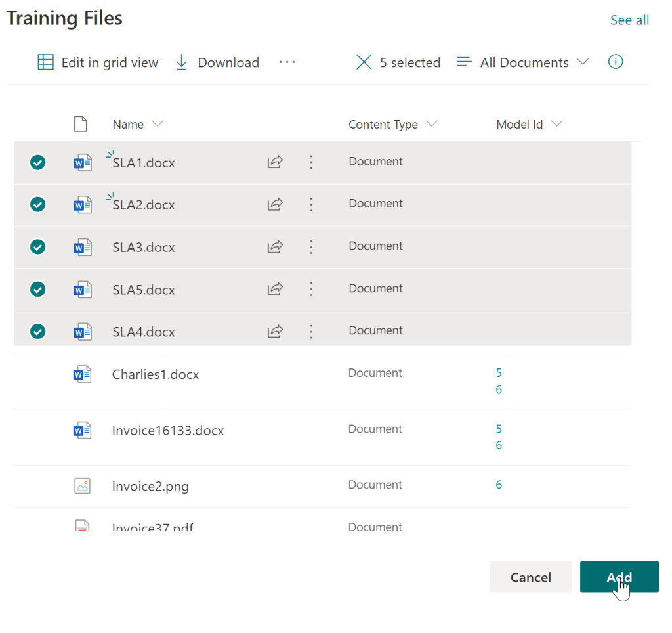Image resolution: width=672 pixels, height=633 pixels.
Task: Open the info details pane icon
Action: (x=615, y=62)
